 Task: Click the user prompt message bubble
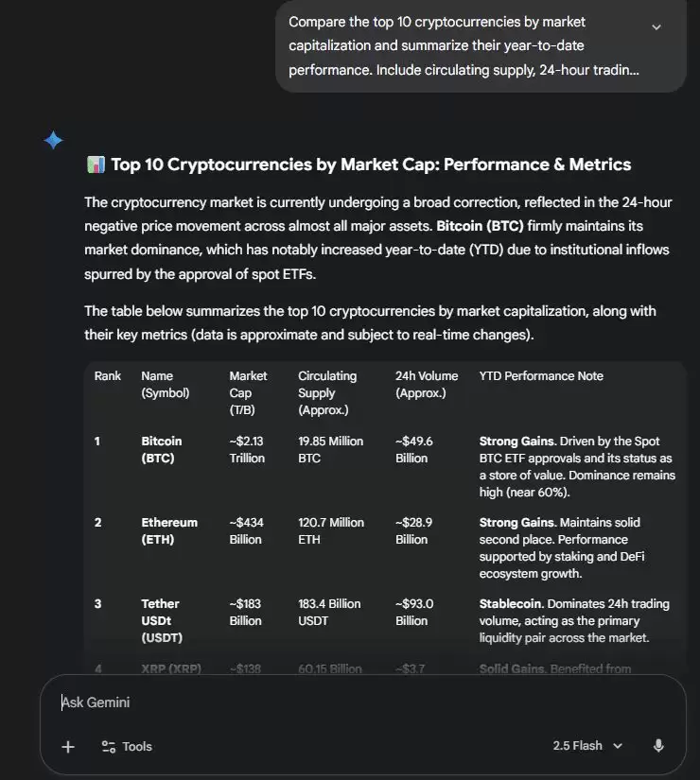pyautogui.click(x=464, y=46)
